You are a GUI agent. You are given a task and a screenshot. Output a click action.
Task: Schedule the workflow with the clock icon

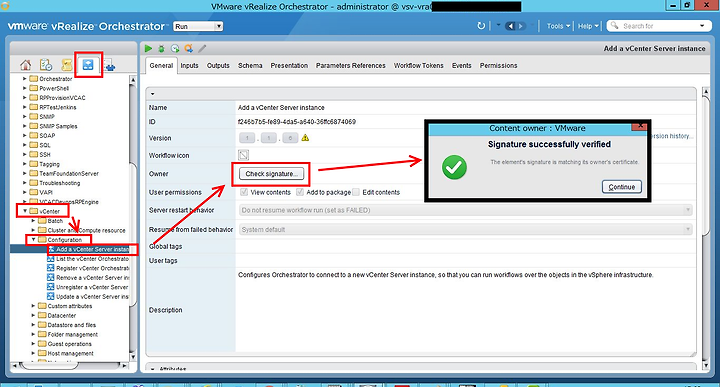175,49
